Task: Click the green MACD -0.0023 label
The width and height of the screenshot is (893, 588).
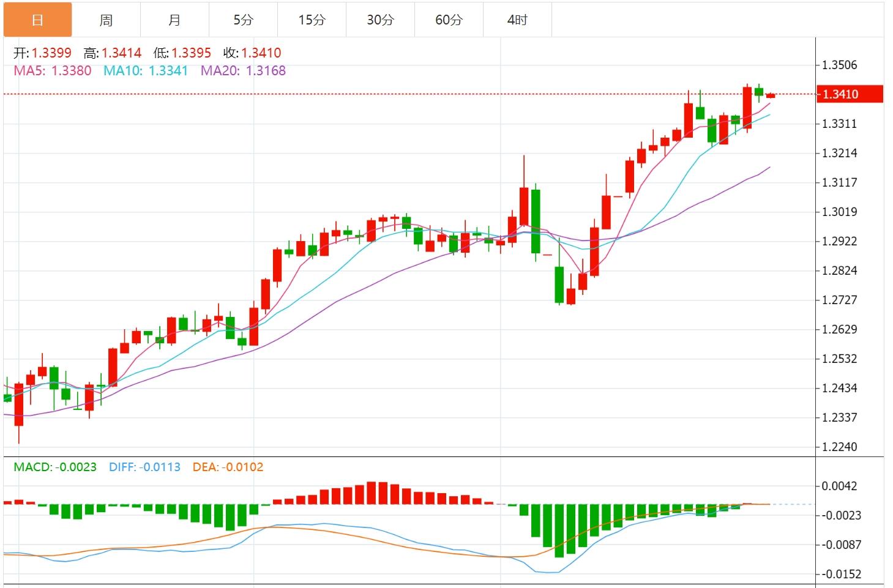Action: 55,467
